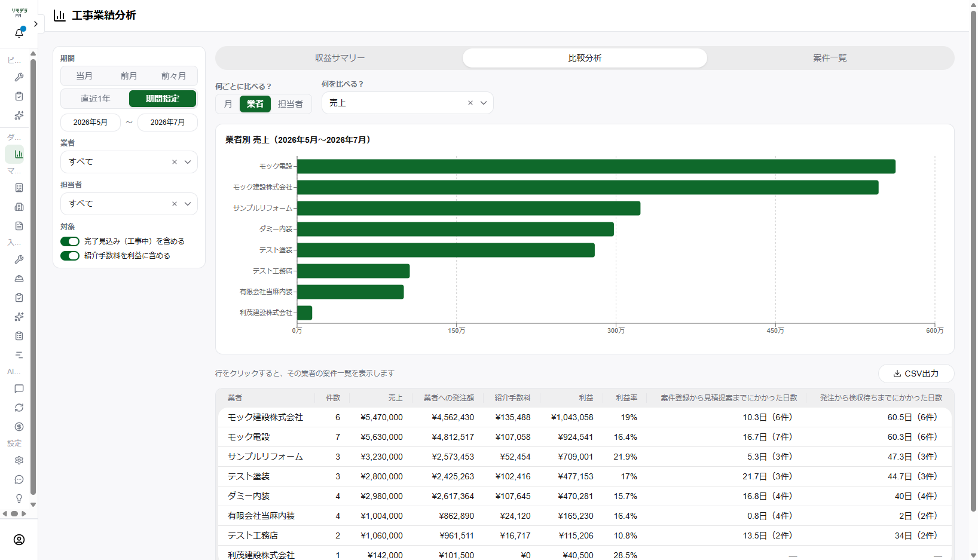Click the sidebar scroll-down arrow
Viewport: 978px width, 560px height.
[x=33, y=505]
